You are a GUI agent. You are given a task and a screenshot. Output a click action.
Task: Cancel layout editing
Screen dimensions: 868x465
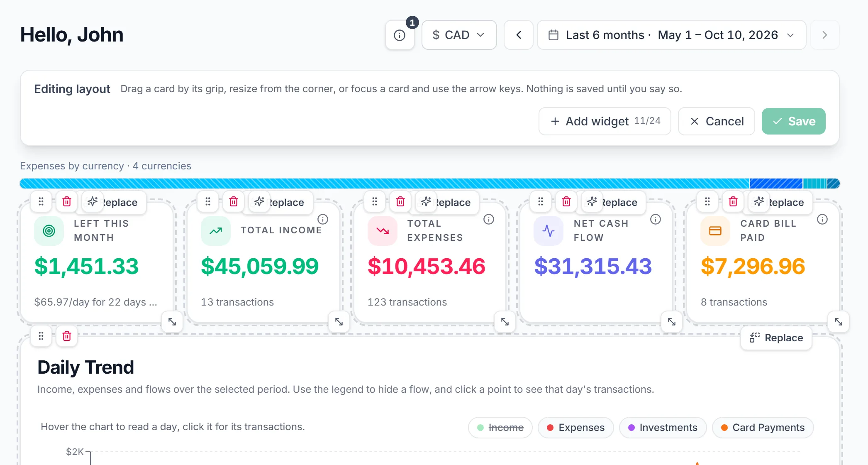(x=717, y=121)
